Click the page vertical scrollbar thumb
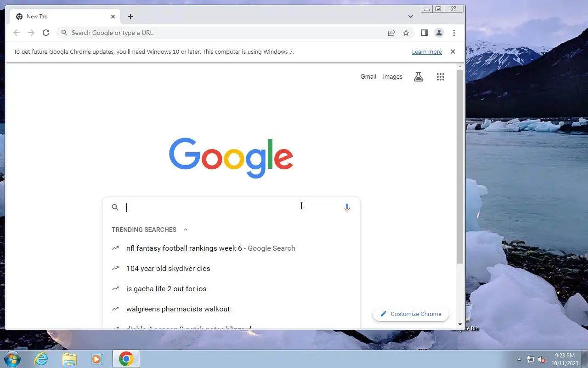 [x=460, y=167]
